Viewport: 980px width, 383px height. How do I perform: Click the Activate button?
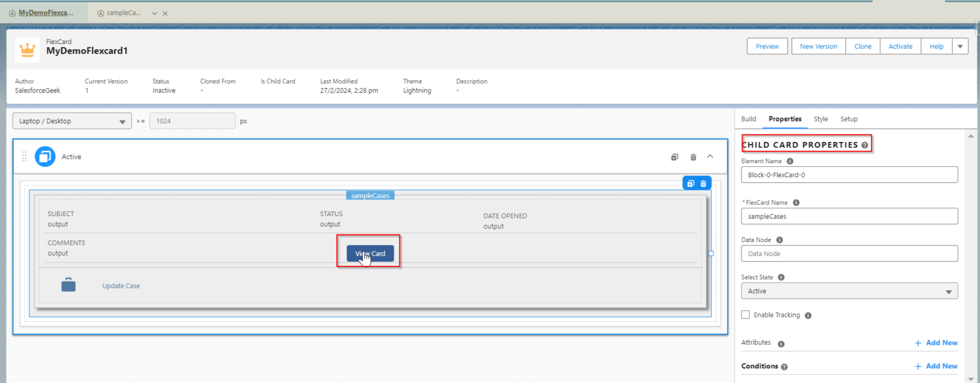click(900, 46)
